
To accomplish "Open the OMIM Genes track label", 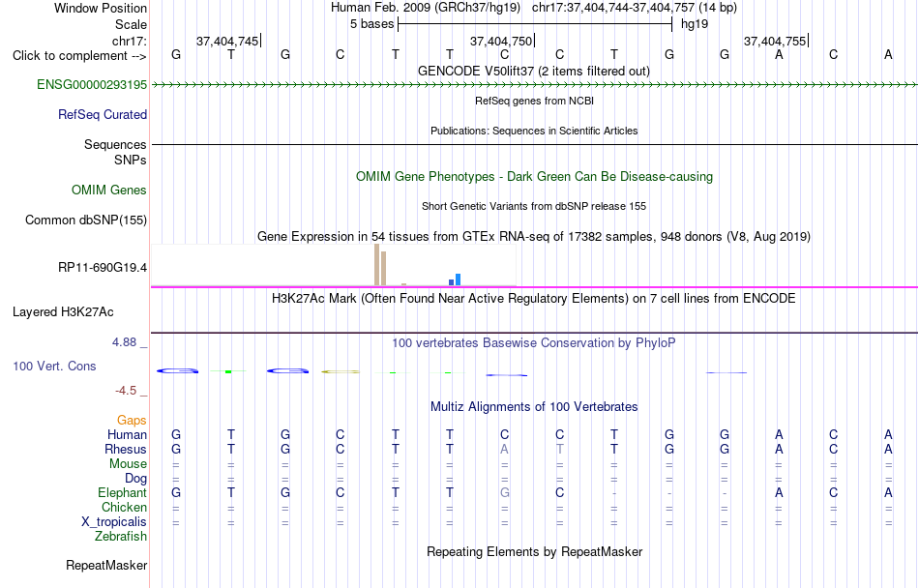I will 108,190.
